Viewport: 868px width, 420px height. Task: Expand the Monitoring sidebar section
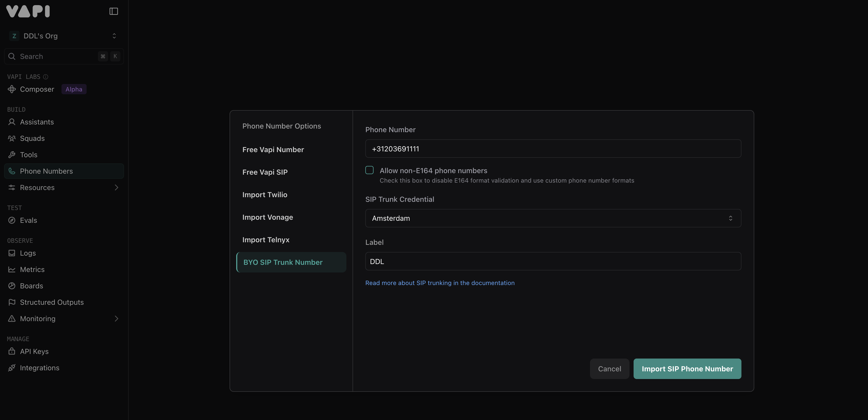click(116, 319)
